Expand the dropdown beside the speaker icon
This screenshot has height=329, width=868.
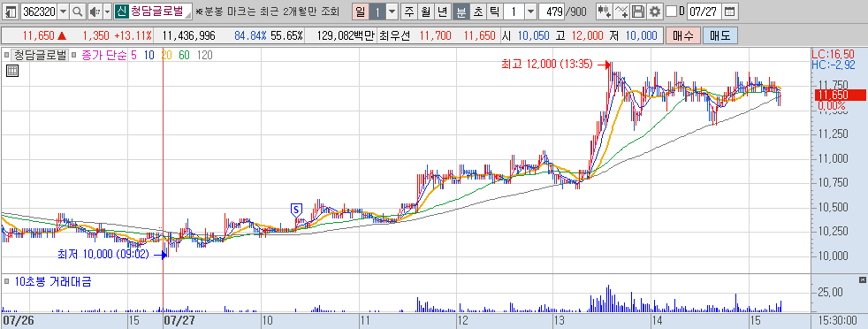(107, 11)
